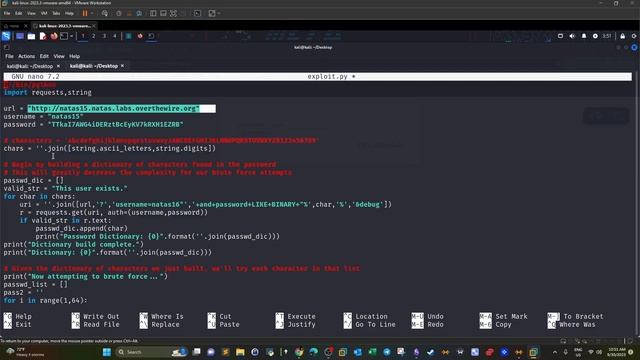640x360 pixels.
Task: Expand the terminal launcher dropdown arrow
Action: (72, 36)
